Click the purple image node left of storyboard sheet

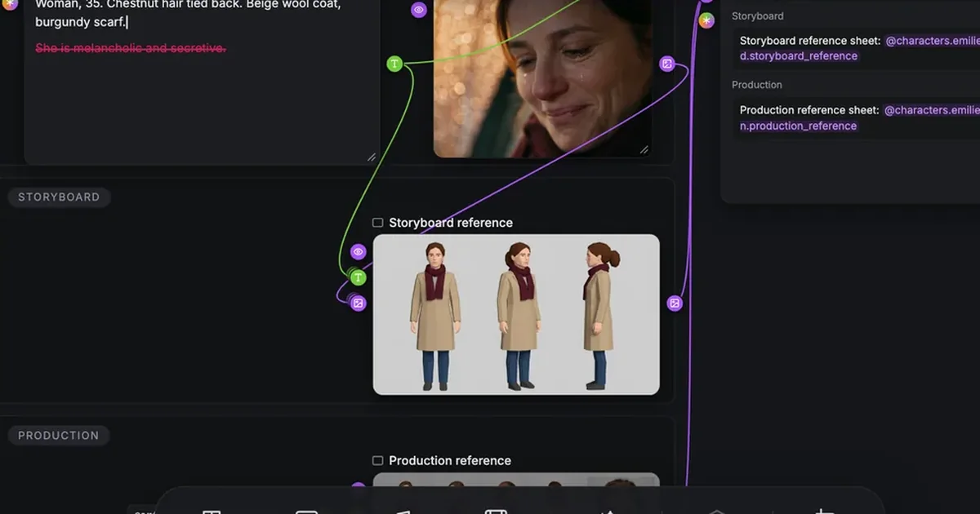(358, 303)
